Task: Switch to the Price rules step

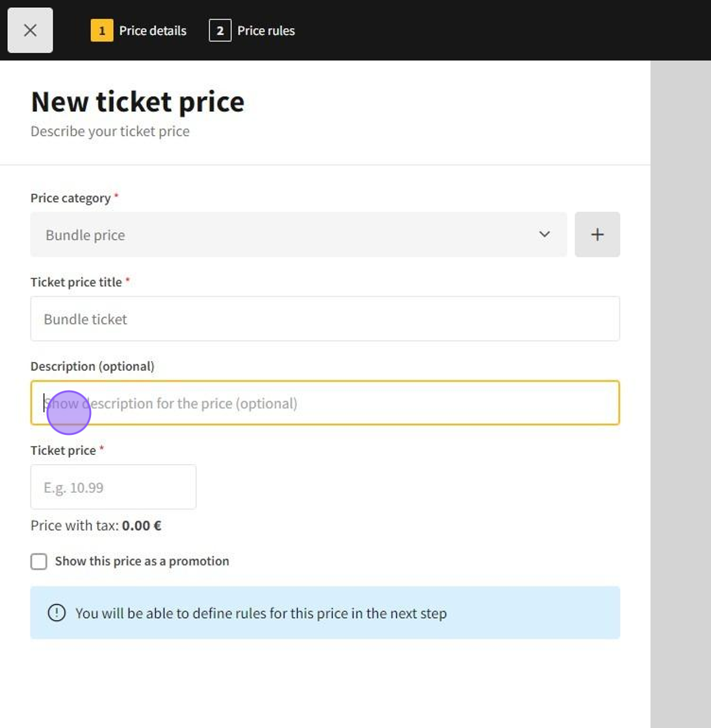Action: coord(266,31)
